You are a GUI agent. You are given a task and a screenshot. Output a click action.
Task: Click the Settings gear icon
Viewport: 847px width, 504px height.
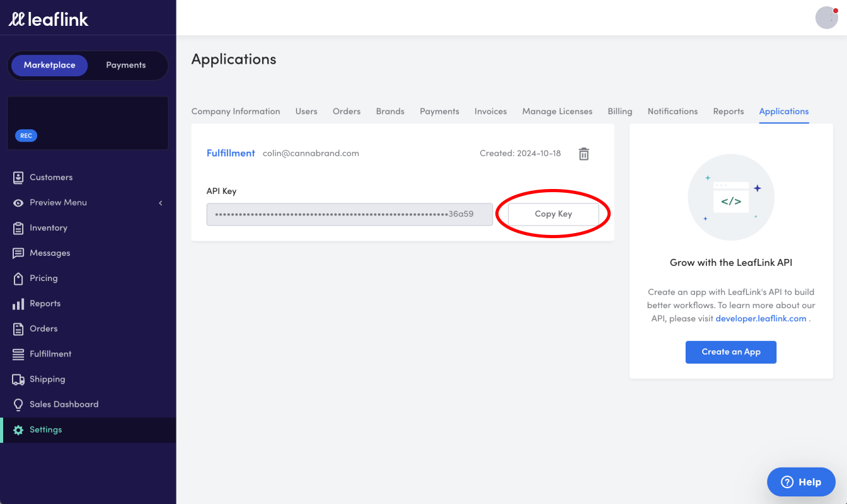[18, 430]
